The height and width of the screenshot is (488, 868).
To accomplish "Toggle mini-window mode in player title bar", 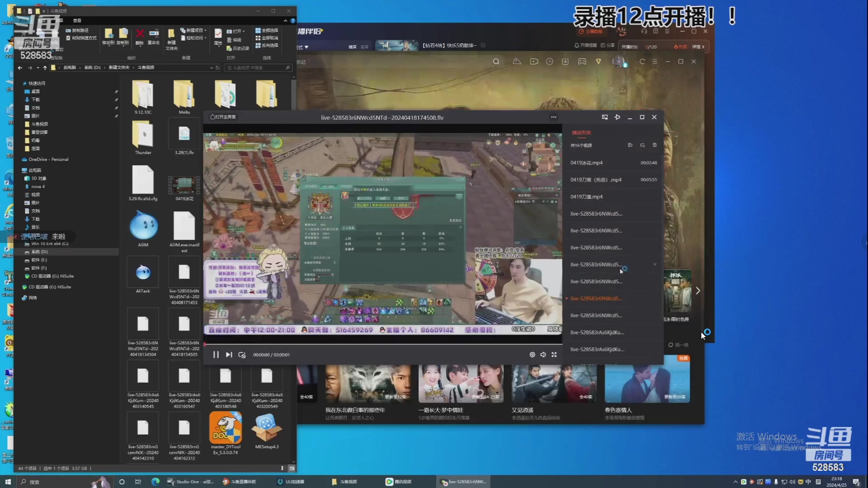I will tap(604, 117).
